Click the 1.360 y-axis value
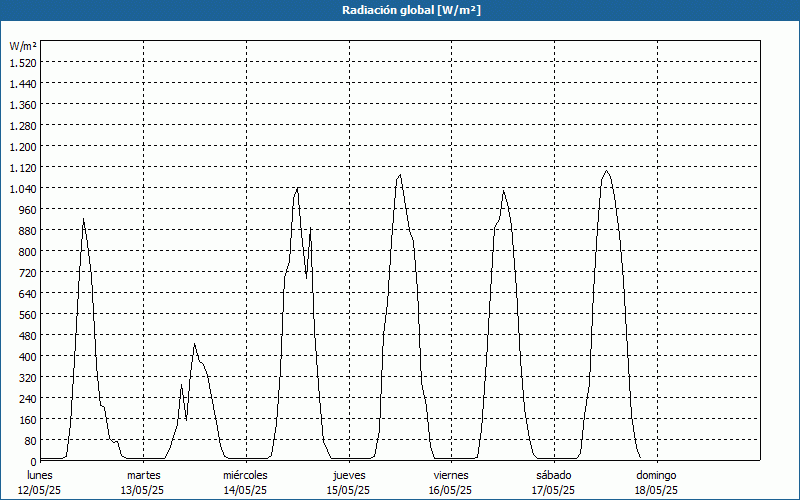Image resolution: width=800 pixels, height=500 pixels. click(23, 105)
